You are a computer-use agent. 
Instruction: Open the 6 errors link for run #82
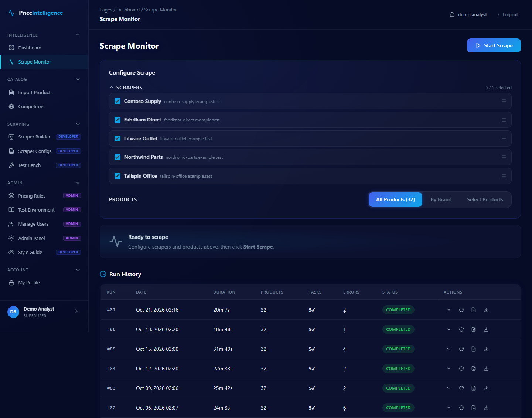tap(344, 408)
